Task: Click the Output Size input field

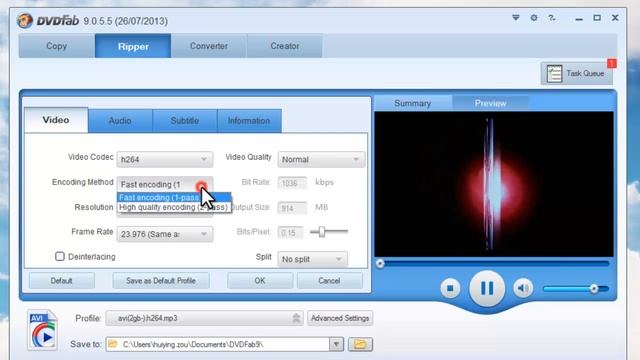Action: pos(292,208)
